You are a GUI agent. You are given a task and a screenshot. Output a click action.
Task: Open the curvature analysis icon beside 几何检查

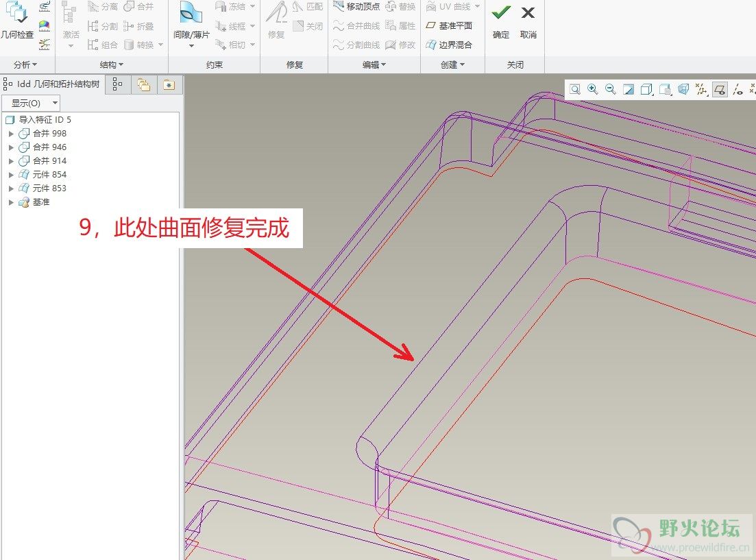point(45,6)
